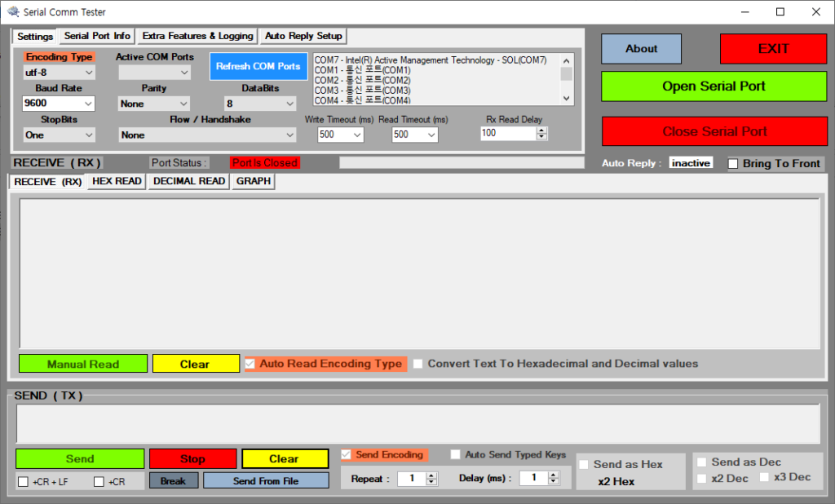Open the Serial Port

[714, 86]
